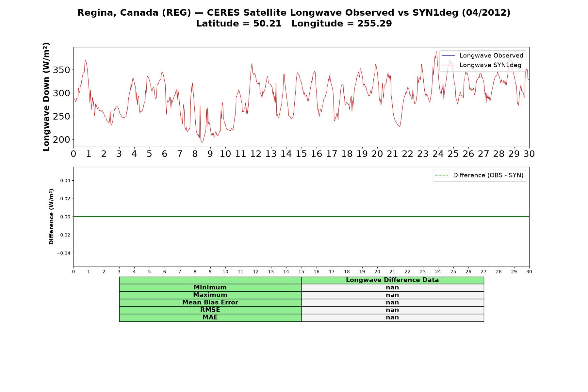Click the 0.00 tick label on difference plot
This screenshot has height=392, width=588.
click(x=65, y=217)
